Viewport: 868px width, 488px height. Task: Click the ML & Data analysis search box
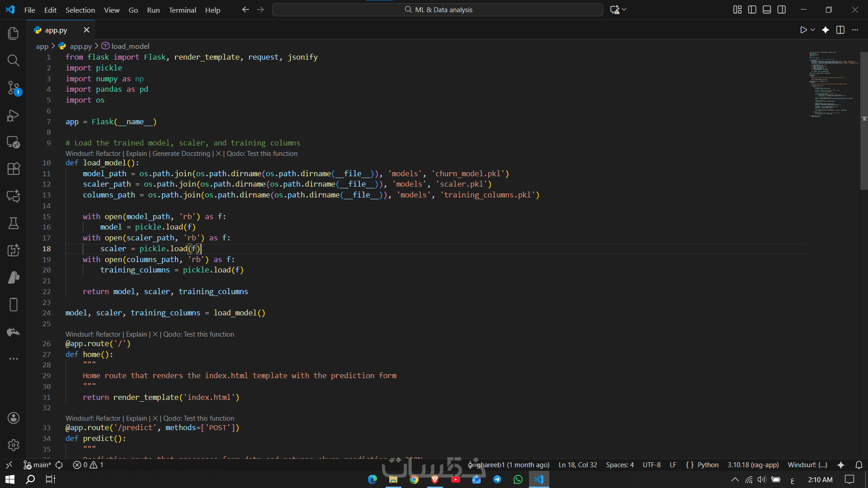point(437,9)
